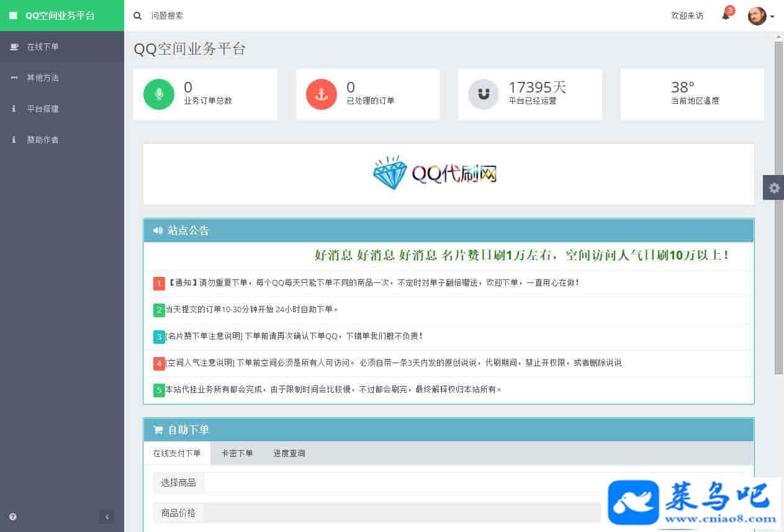Click the red anchor processed-orders icon

(x=322, y=94)
